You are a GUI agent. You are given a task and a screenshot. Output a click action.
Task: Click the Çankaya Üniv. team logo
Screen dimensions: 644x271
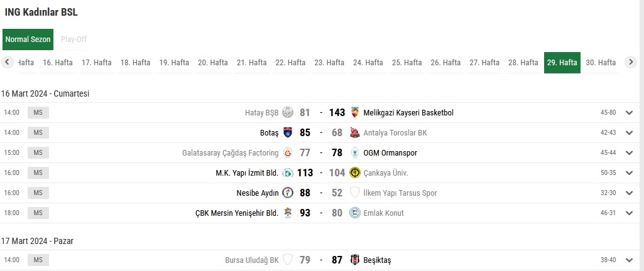tap(354, 173)
